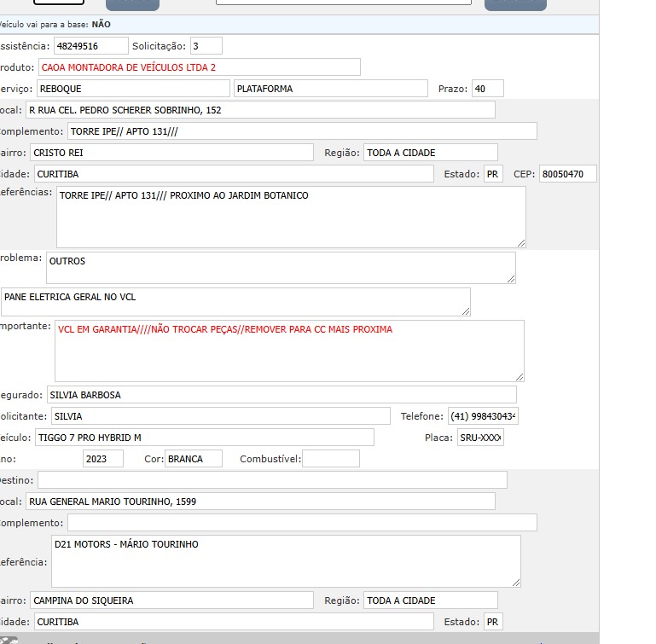This screenshot has height=644, width=656.
Task: Click the 'Veículo vai para a base: NÃO' text
Action: (x=55, y=24)
